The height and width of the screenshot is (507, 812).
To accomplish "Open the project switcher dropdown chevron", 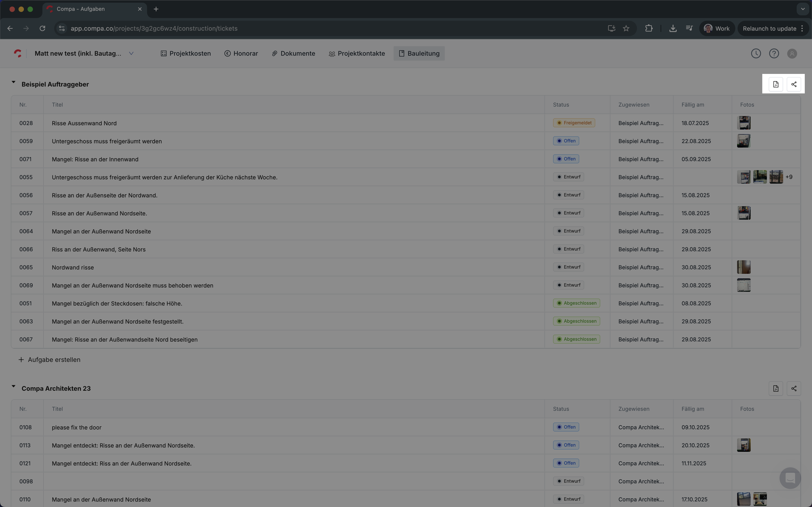I will click(x=131, y=53).
